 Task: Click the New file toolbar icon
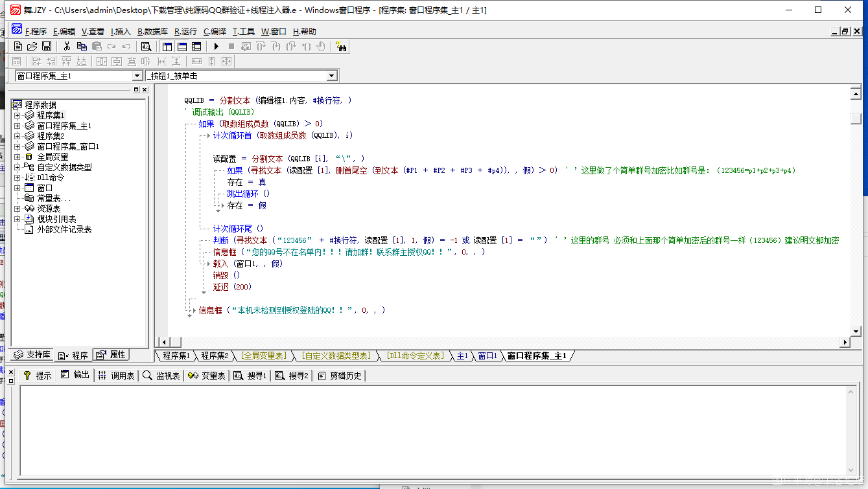pos(18,46)
